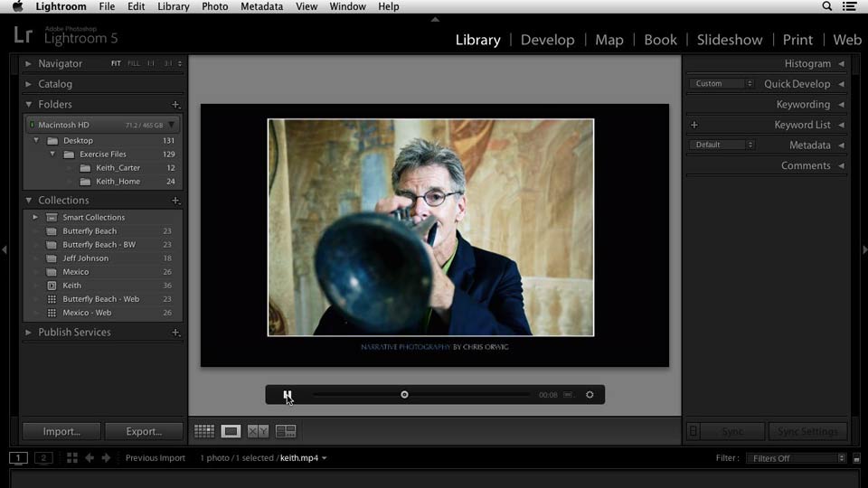Open video settings gear icon
The width and height of the screenshot is (868, 488).
(x=590, y=395)
